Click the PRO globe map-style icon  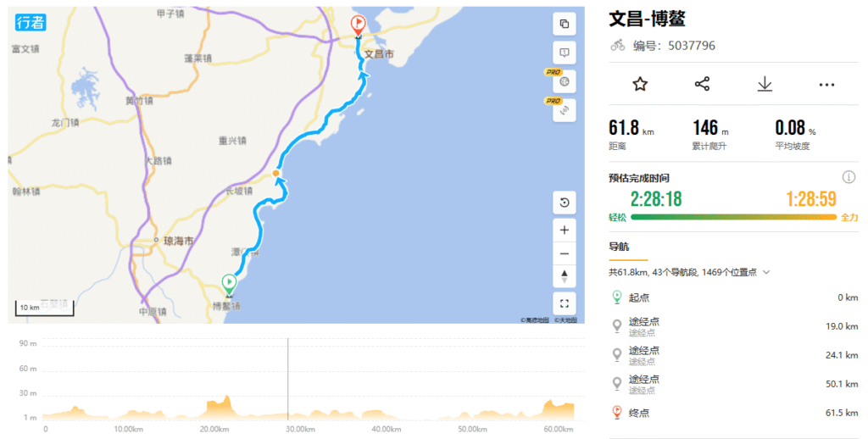[x=564, y=82]
